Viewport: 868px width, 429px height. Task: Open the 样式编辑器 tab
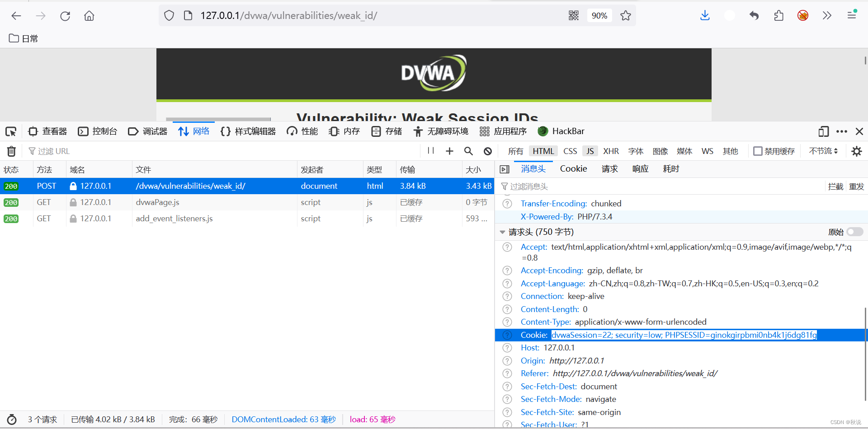[248, 131]
